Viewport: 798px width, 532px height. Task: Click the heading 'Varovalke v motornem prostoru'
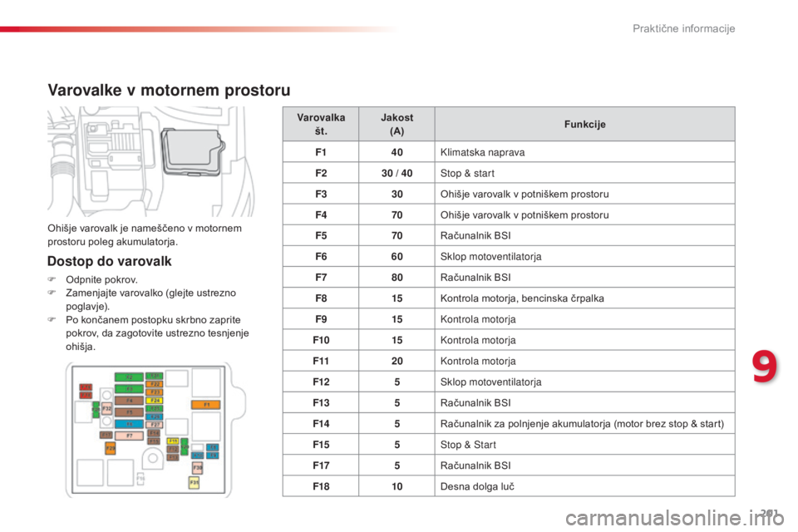pyautogui.click(x=169, y=90)
